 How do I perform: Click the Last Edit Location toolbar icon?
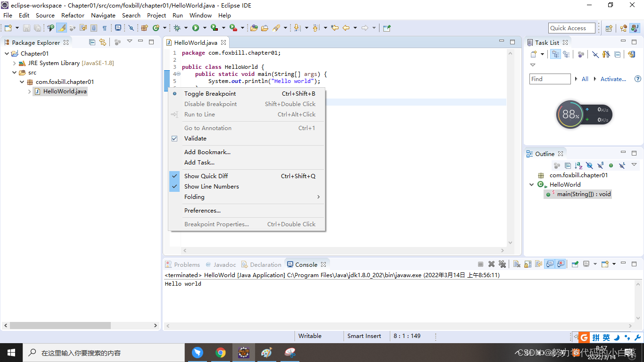[x=335, y=28]
